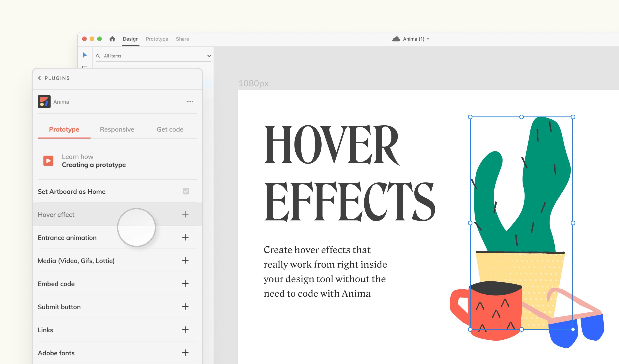
Task: Switch to the Responsive tab
Action: 117,129
